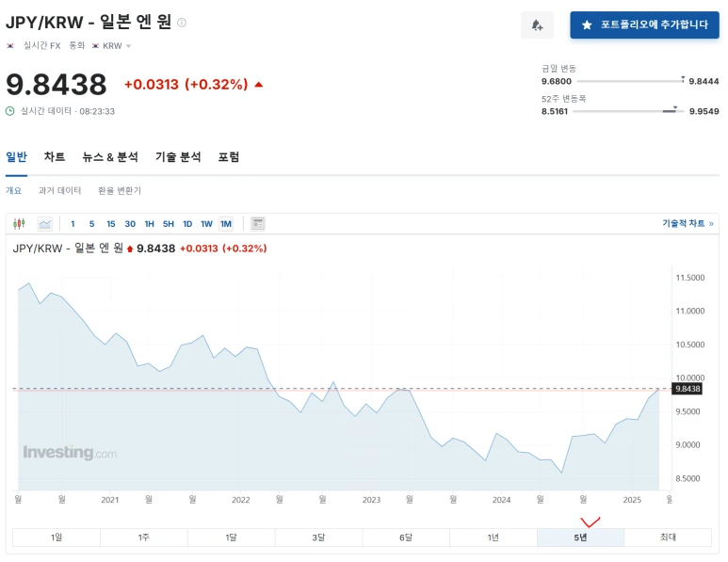Choose the 최대 time range
728x562 pixels.
[x=668, y=538]
